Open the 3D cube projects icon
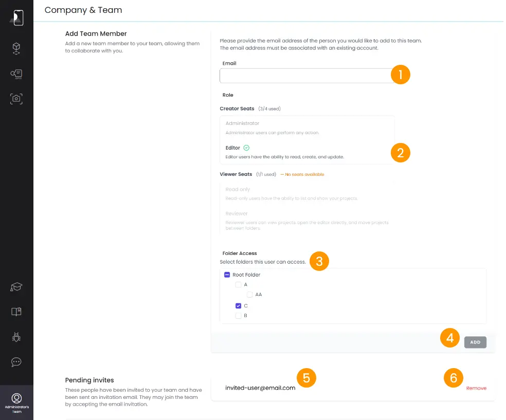Screen dimensions: 506x420 [x=16, y=48]
